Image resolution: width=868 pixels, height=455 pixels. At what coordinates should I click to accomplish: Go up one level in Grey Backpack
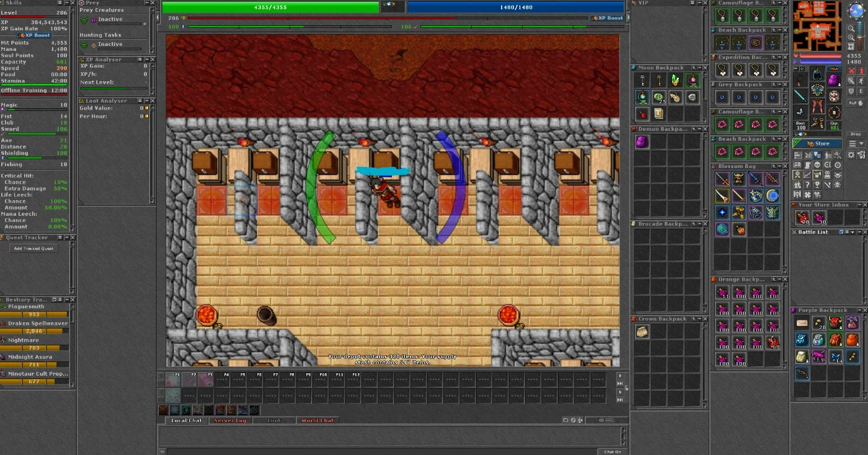tap(774, 84)
